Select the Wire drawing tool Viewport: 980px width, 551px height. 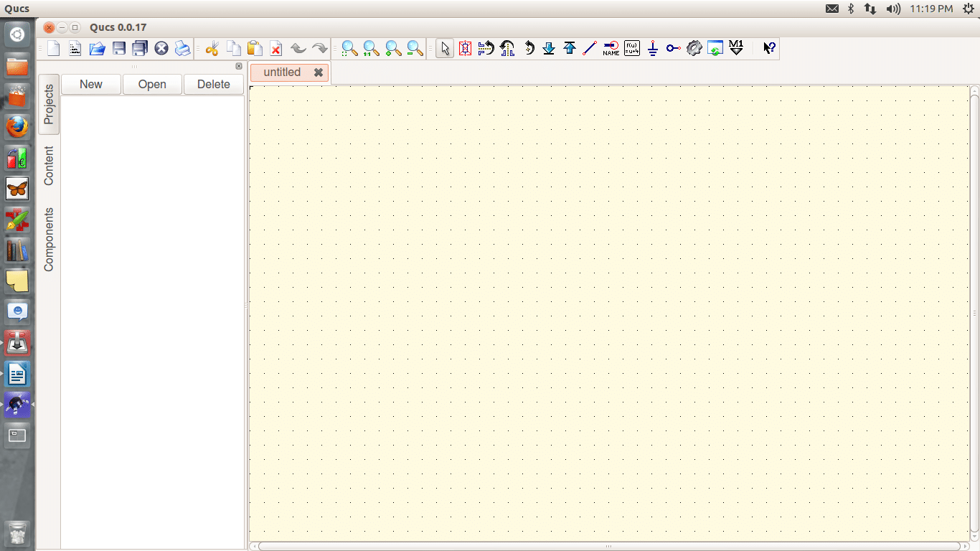[590, 49]
